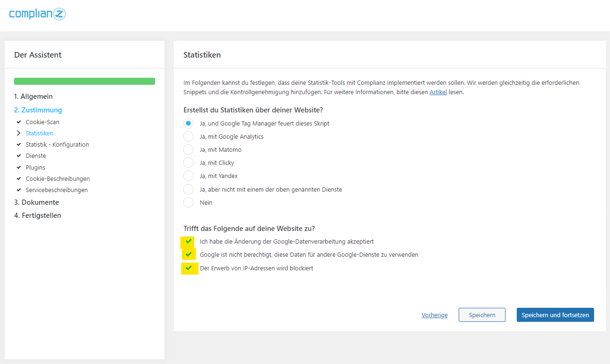Click checkmark icon beside Servicebeschreibungen
The image size is (610, 364).
(19, 190)
